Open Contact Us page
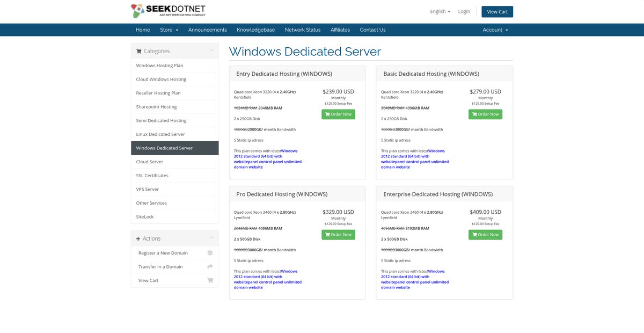Image resolution: width=644 pixels, height=333 pixels. (x=372, y=30)
